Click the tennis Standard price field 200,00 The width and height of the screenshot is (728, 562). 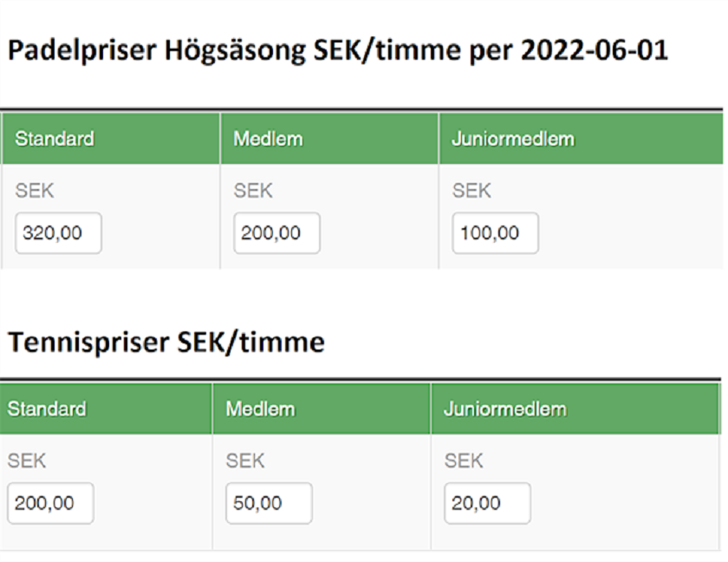(50, 504)
